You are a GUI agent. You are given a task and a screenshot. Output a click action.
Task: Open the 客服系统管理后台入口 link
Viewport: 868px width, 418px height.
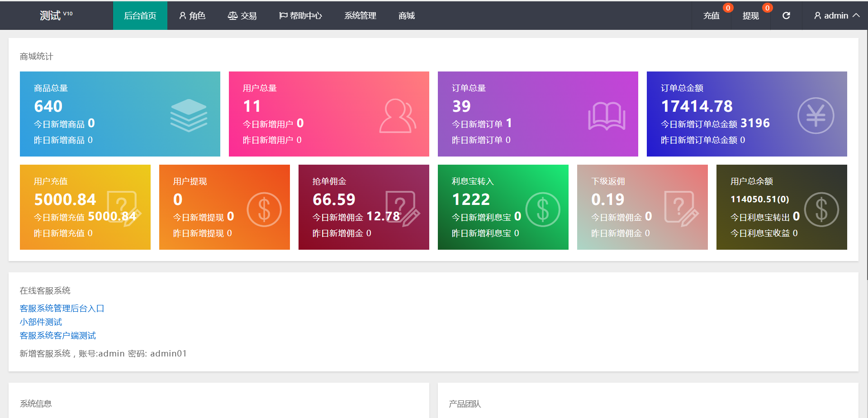tap(62, 308)
